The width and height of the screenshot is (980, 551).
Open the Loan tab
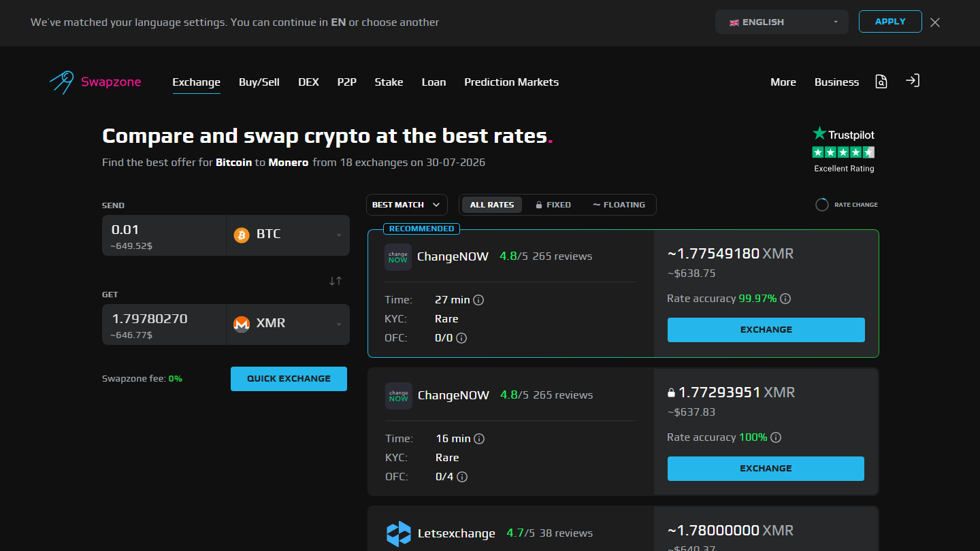pyautogui.click(x=434, y=82)
